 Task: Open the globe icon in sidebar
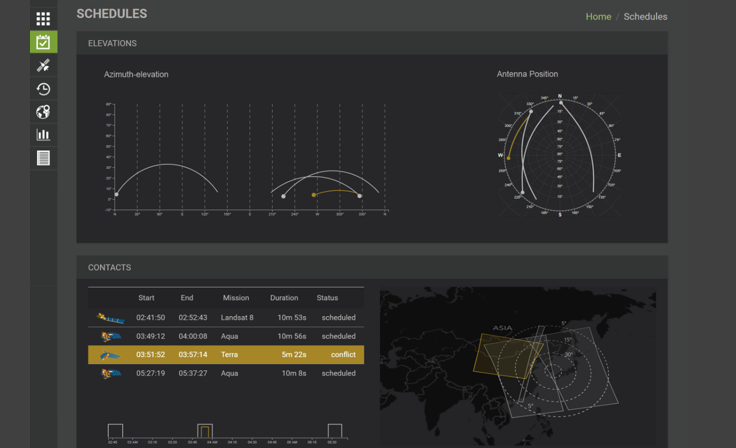[x=43, y=112]
